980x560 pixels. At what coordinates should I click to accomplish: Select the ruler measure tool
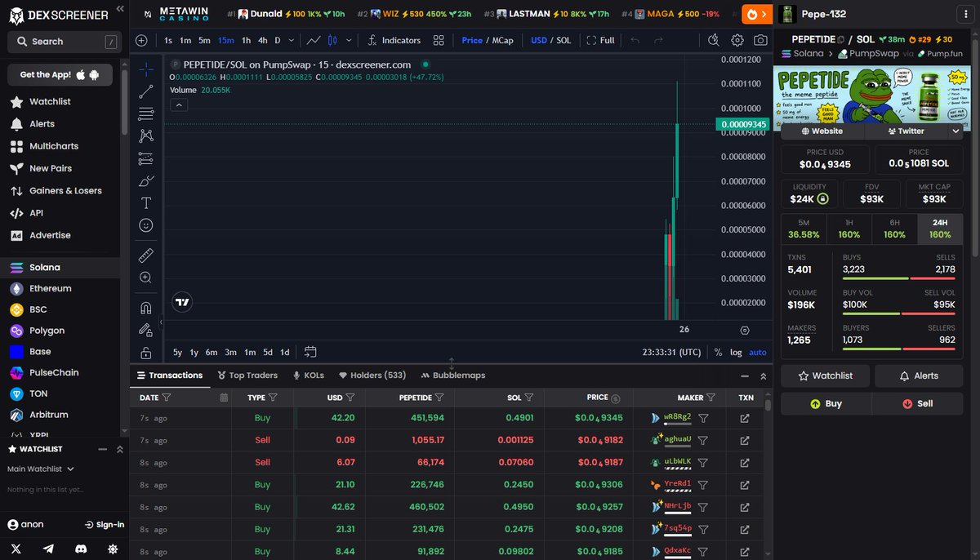click(x=145, y=256)
